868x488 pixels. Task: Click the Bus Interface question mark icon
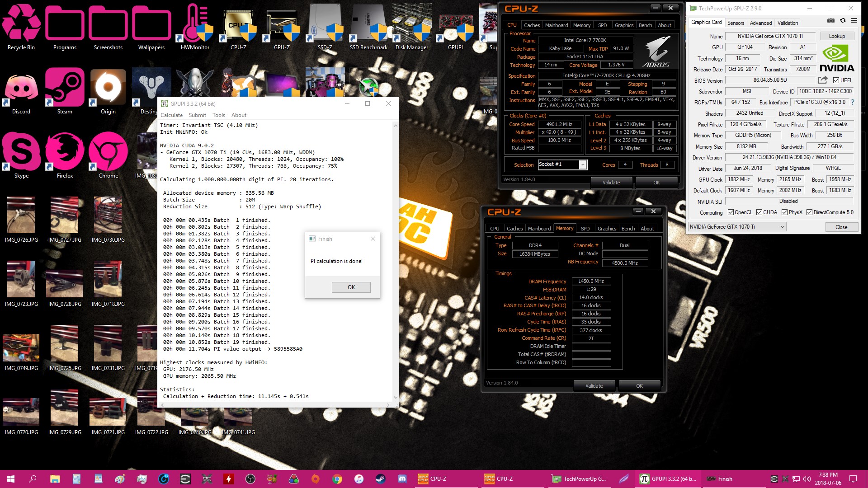[853, 102]
